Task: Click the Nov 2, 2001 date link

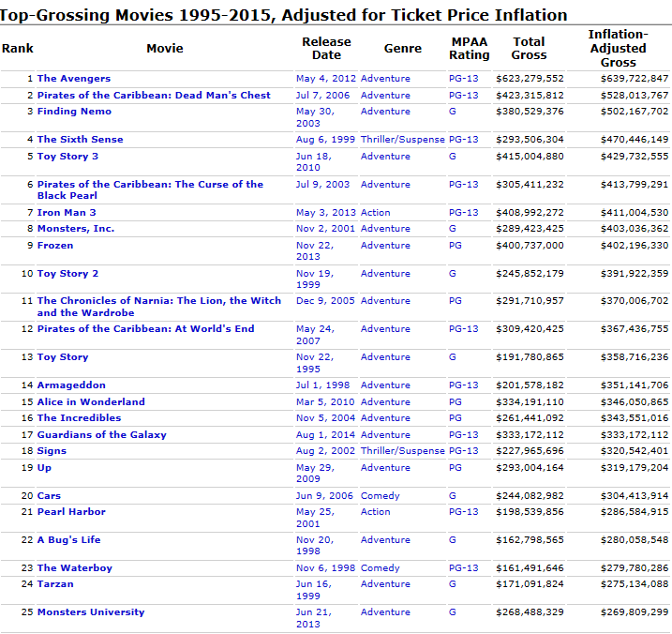Action: pyautogui.click(x=326, y=229)
